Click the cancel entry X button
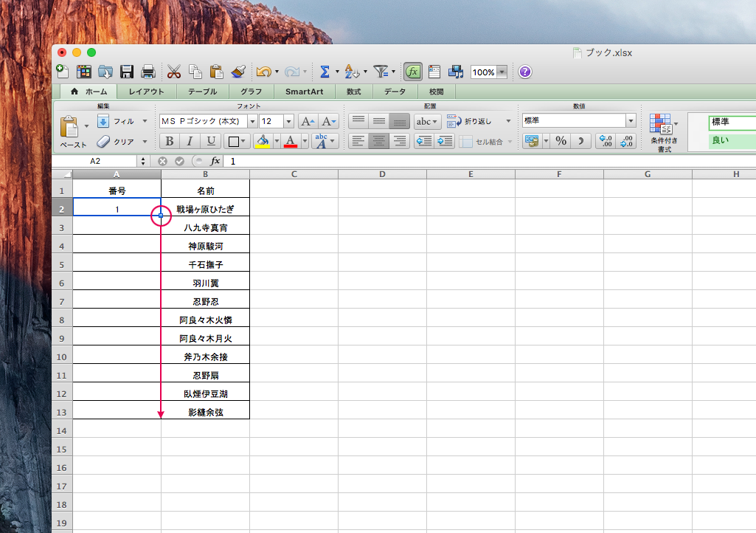 162,161
